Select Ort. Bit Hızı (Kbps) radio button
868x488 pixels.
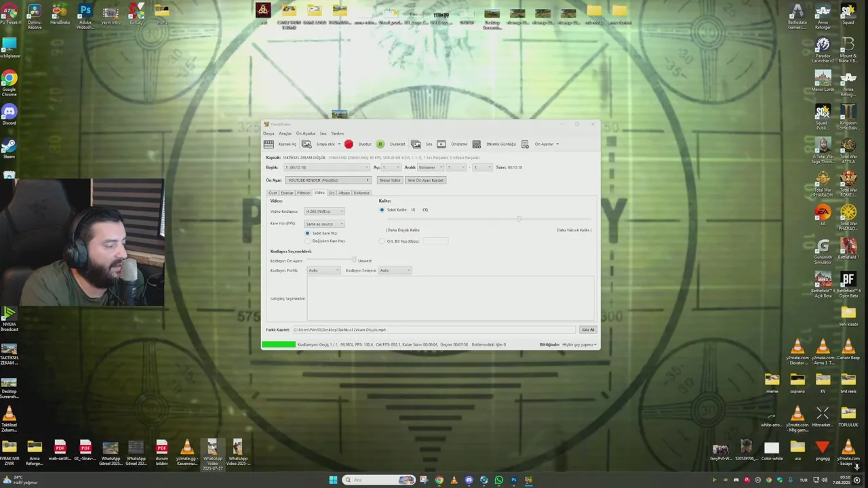[x=382, y=241]
